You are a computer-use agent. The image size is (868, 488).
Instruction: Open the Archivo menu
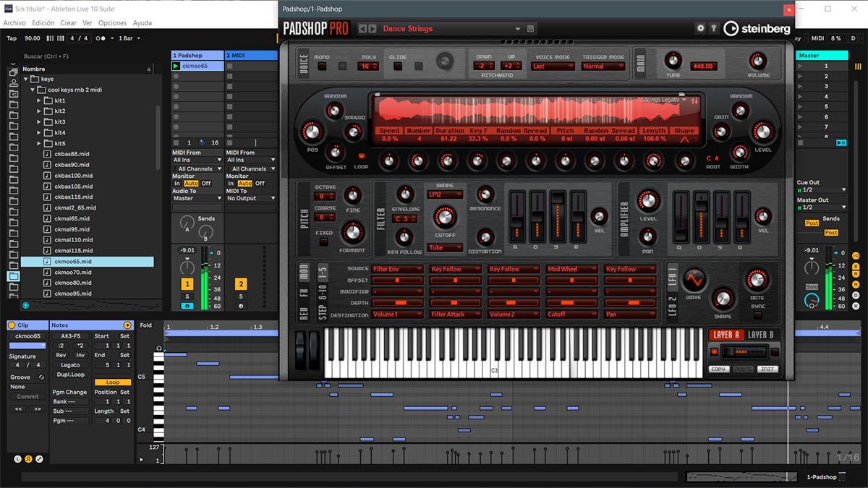click(x=14, y=23)
